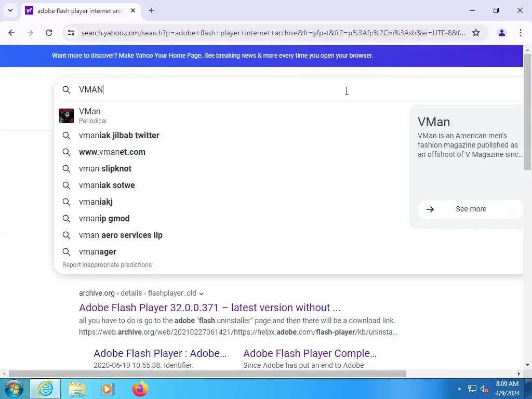Click the VMan heading in info panel
The height and width of the screenshot is (399, 532).
click(x=434, y=122)
